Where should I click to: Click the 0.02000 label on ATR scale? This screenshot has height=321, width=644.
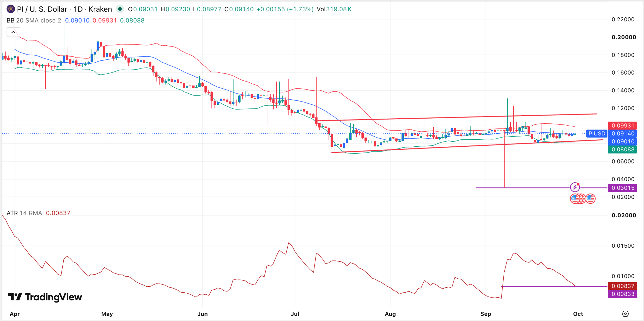(624, 215)
